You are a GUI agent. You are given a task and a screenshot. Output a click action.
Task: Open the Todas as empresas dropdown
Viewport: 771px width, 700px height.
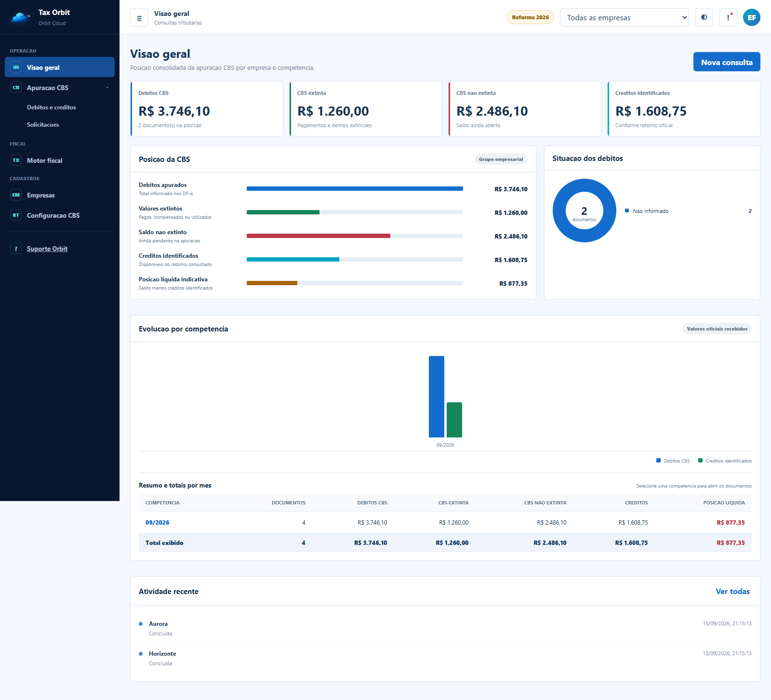pyautogui.click(x=625, y=17)
